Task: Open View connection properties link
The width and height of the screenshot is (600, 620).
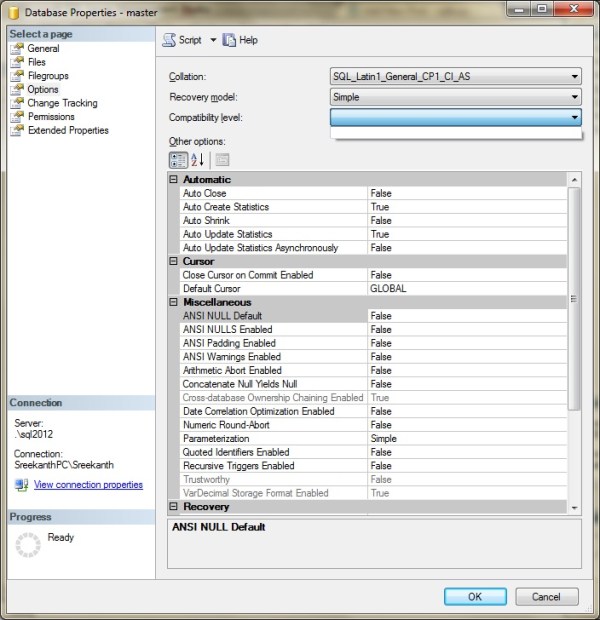Action: [88, 485]
